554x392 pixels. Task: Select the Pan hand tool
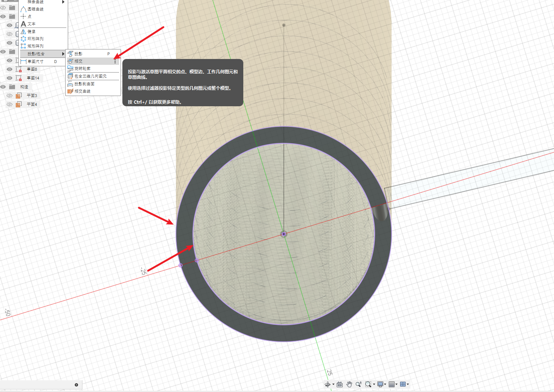[x=349, y=384]
